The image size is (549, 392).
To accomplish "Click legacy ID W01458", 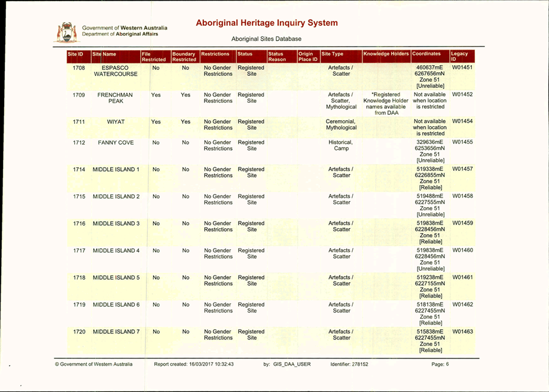I will (x=462, y=196).
